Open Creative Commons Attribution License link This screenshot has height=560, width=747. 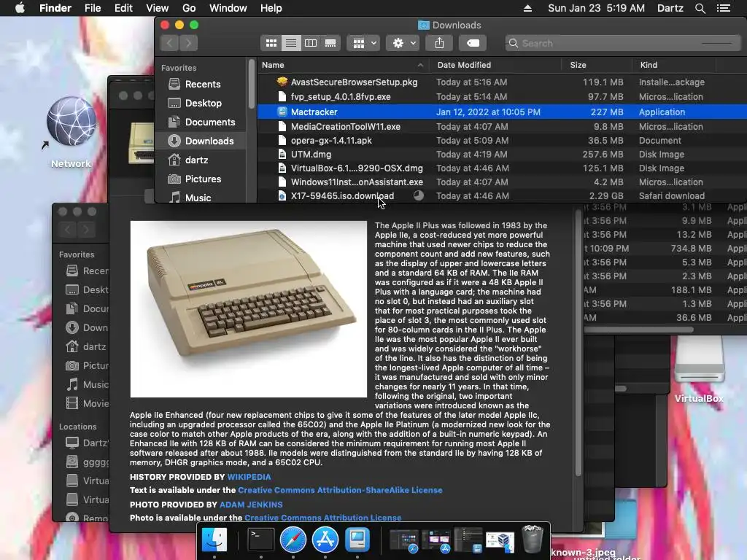tap(323, 518)
